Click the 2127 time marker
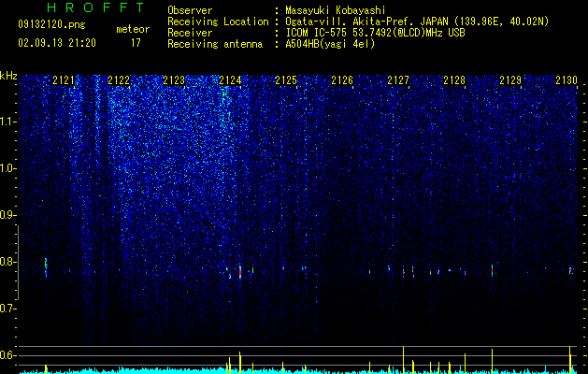Viewport: 588px width, 374px height. coord(398,79)
